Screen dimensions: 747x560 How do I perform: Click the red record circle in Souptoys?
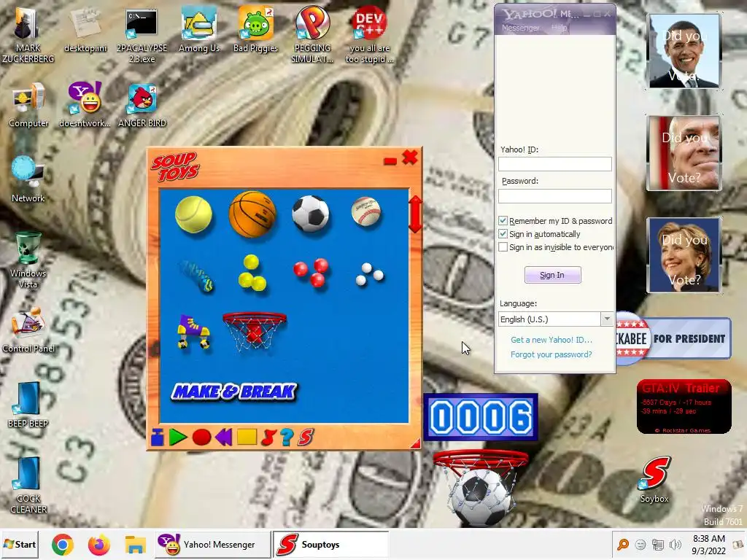point(201,437)
